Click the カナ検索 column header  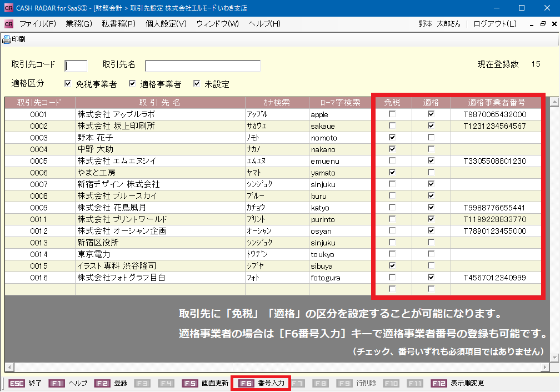click(x=277, y=103)
